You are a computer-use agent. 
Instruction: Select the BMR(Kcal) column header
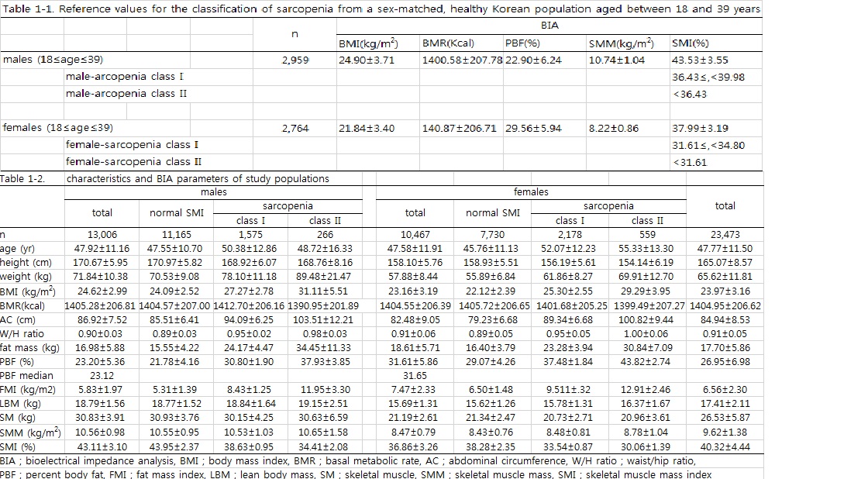click(448, 43)
